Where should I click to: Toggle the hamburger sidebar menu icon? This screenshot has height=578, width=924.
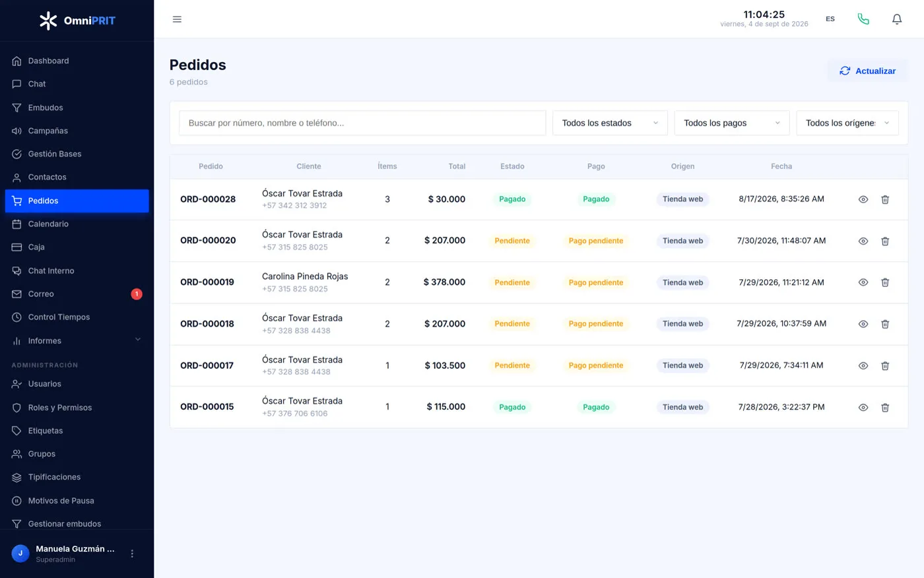coord(177,19)
